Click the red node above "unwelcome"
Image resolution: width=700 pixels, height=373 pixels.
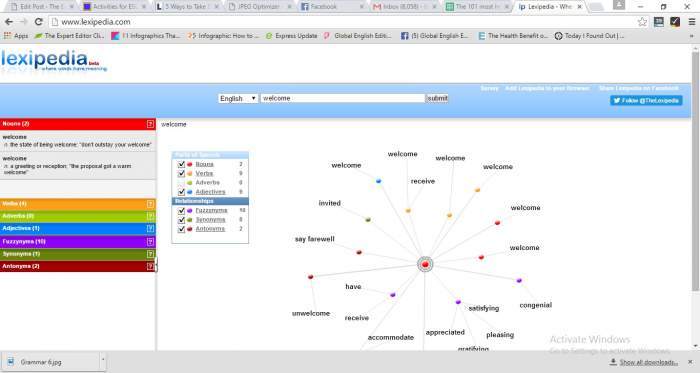pyautogui.click(x=311, y=277)
